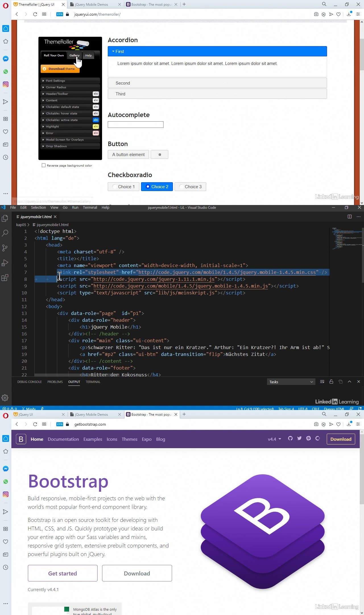Image resolution: width=364 pixels, height=615 pixels.
Task: Click the orange Download theme button
Action: pos(60,69)
